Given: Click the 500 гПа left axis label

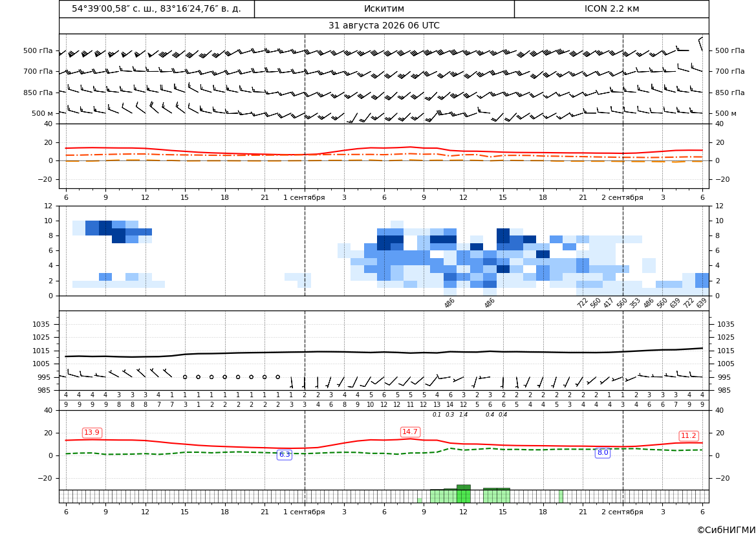Looking at the screenshot, I should pos(38,50).
